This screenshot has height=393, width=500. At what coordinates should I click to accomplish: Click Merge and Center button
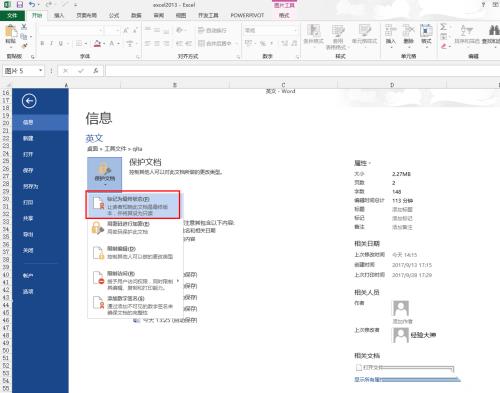tap(215, 43)
